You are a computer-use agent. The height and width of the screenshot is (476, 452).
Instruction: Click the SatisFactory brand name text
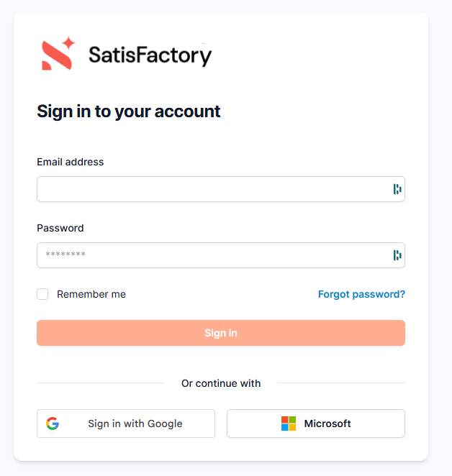tap(150, 55)
